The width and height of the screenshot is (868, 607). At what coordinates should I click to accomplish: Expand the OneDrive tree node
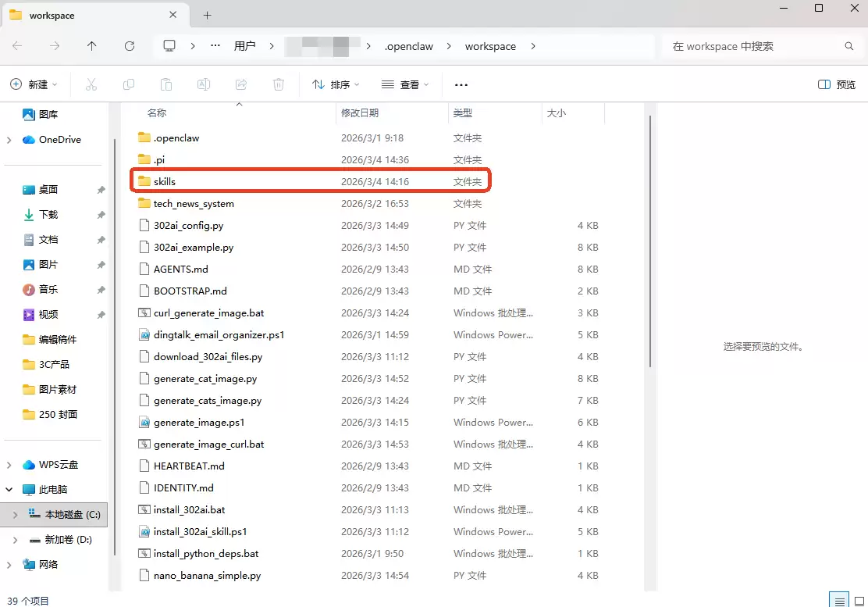[9, 140]
